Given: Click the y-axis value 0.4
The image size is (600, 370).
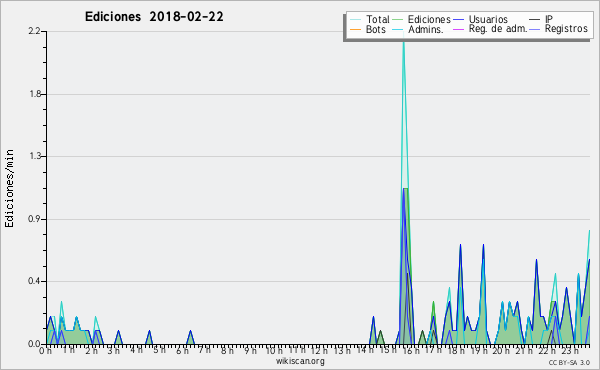Looking at the screenshot, I should [x=34, y=282].
